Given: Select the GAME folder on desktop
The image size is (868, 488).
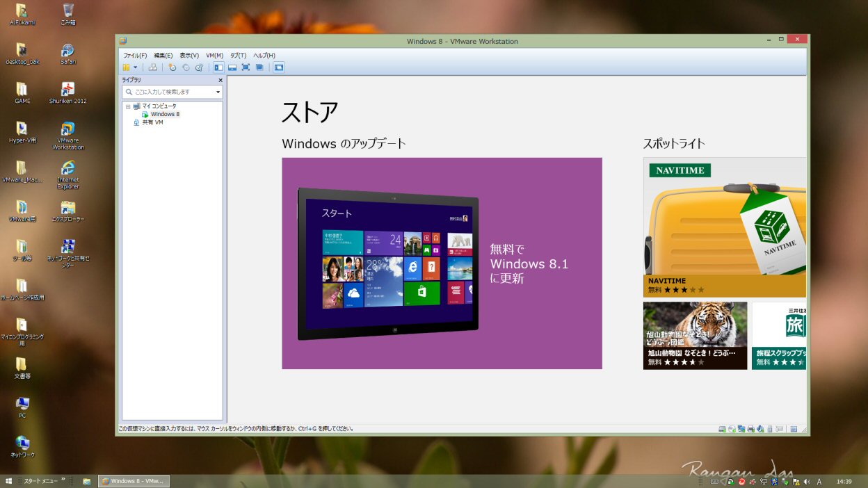Looking at the screenshot, I should [x=22, y=93].
